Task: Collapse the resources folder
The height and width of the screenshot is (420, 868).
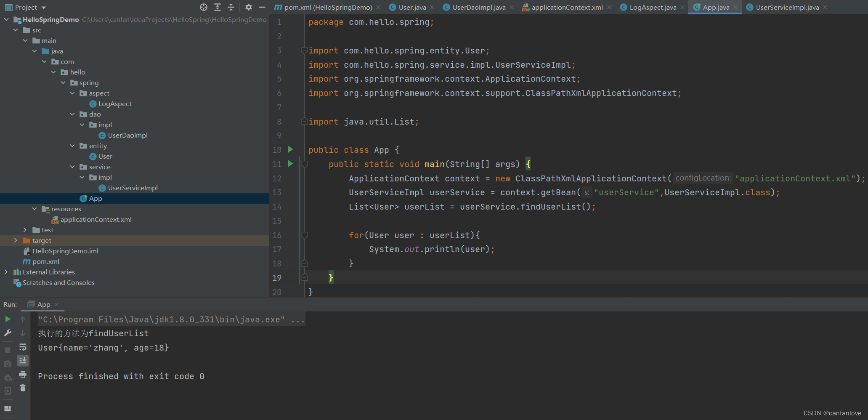Action: tap(35, 209)
